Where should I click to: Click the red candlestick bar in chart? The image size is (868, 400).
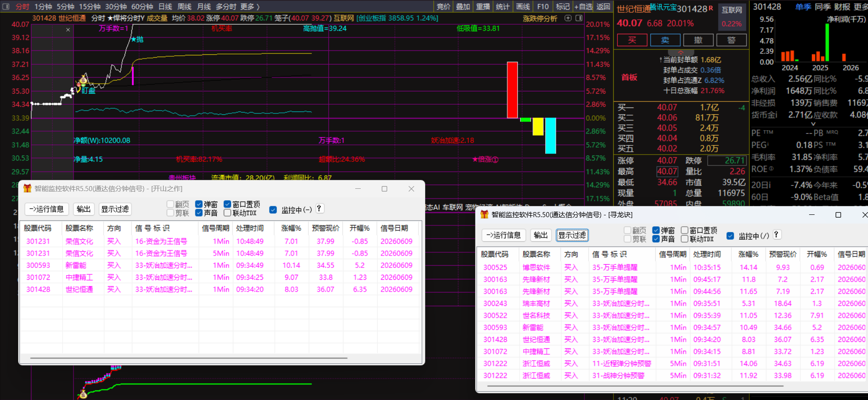512,90
